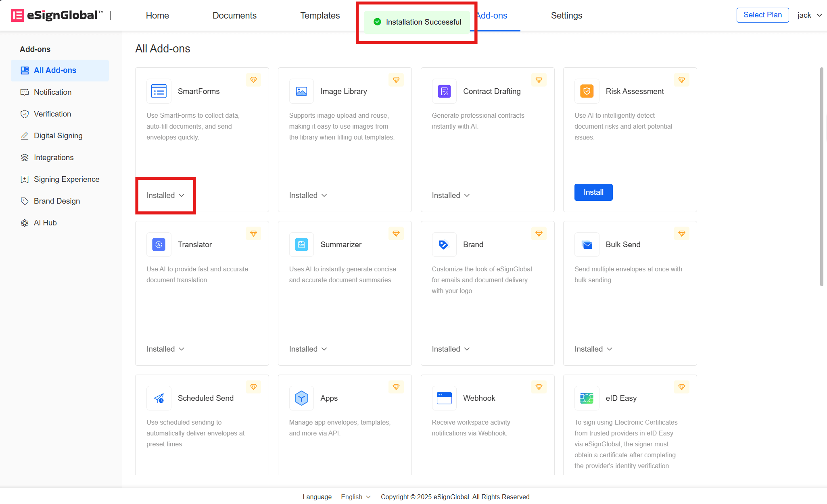Click the premium diamond badge on Image Library
The height and width of the screenshot is (504, 827).
point(396,80)
